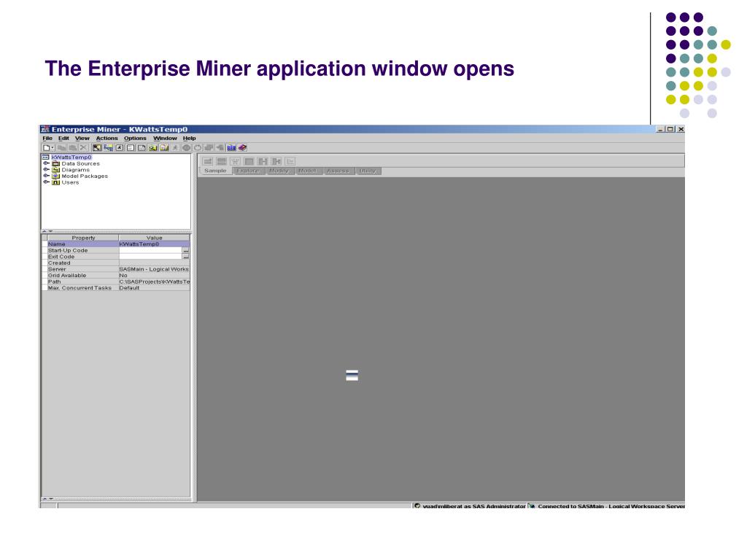Switch to the Utility tab
Image resolution: width=747 pixels, height=560 pixels.
pos(368,171)
